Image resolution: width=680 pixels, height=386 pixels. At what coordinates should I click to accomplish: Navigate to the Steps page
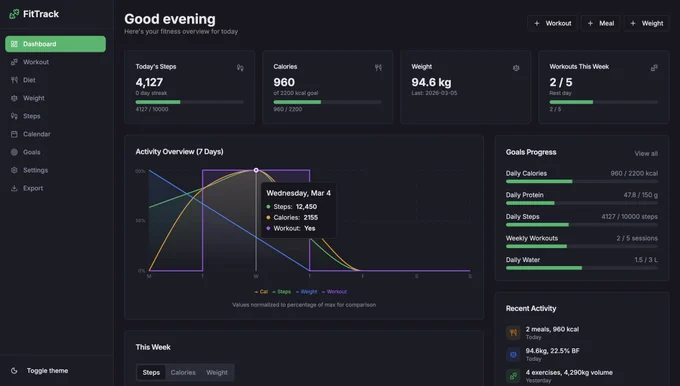(56, 116)
